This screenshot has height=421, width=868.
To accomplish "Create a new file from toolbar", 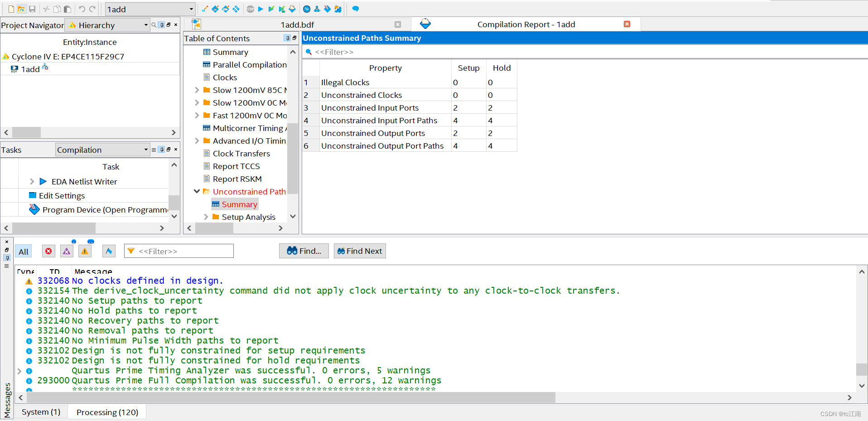I will tap(11, 9).
